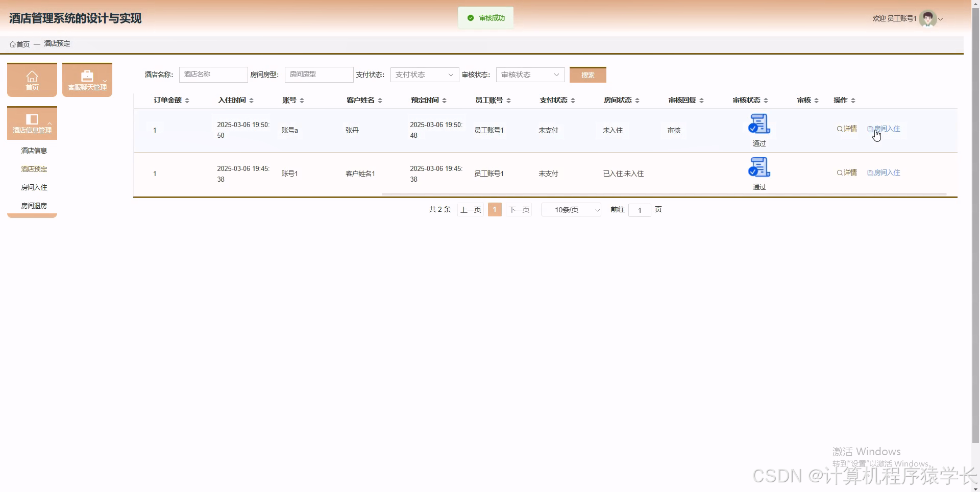980x492 pixels.
Task: Toggle sorting on the 支付状态 column
Action: click(572, 100)
